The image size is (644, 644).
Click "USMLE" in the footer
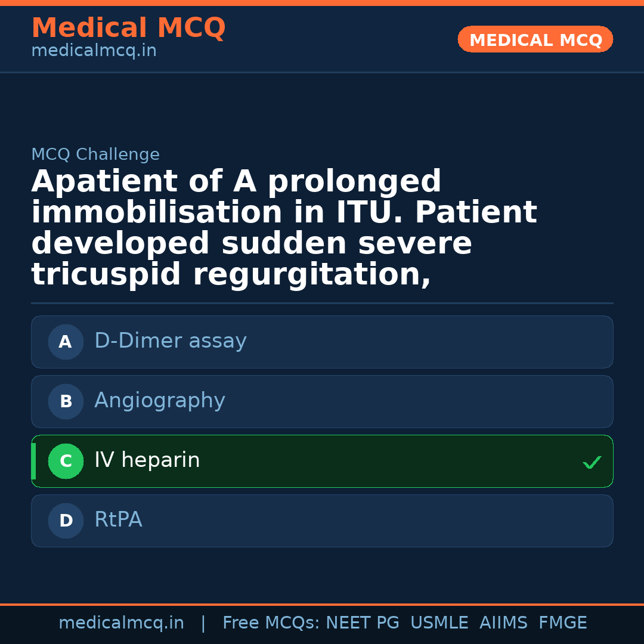(x=439, y=623)
